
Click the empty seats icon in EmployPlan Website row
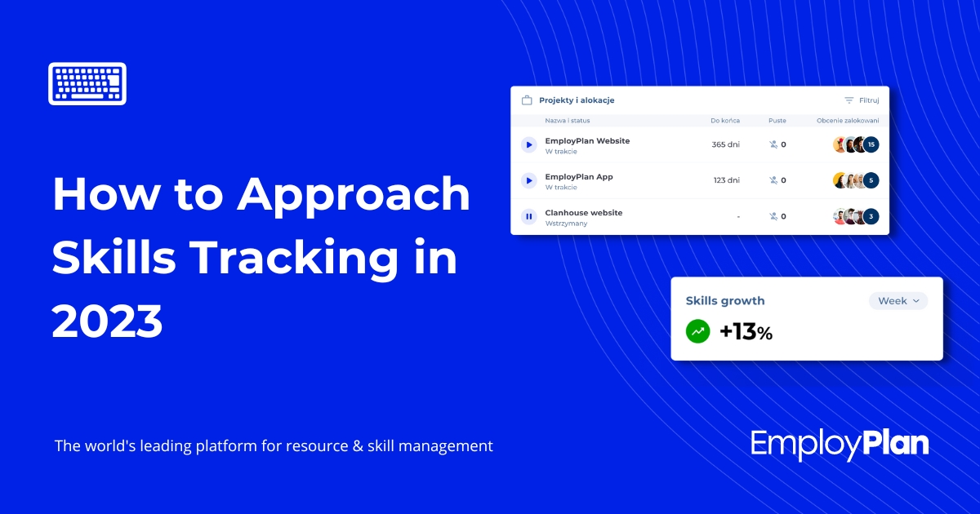(773, 144)
